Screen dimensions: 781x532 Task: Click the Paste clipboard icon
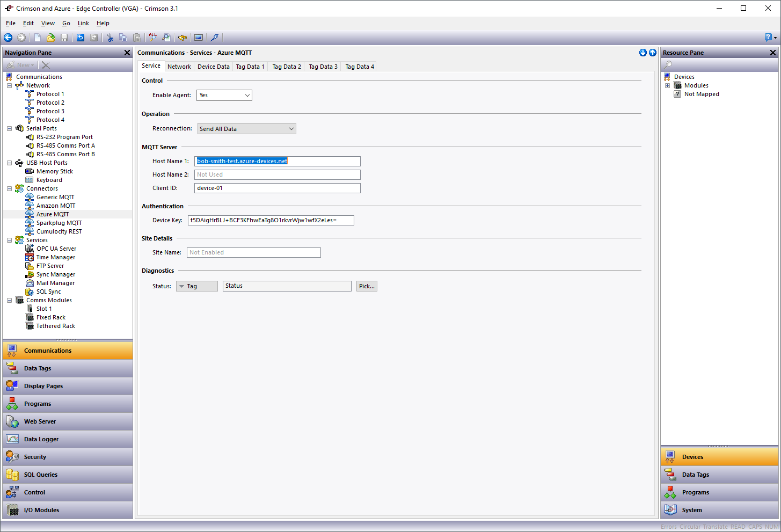pos(137,38)
